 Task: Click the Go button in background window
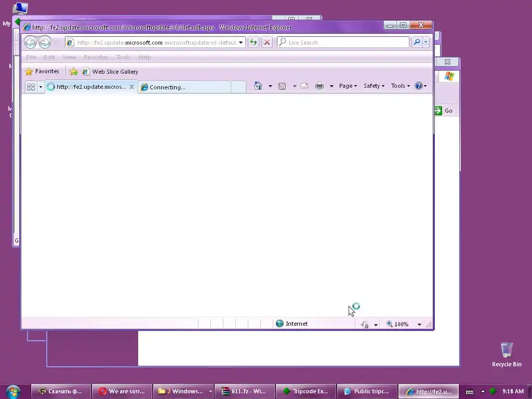pyautogui.click(x=444, y=111)
